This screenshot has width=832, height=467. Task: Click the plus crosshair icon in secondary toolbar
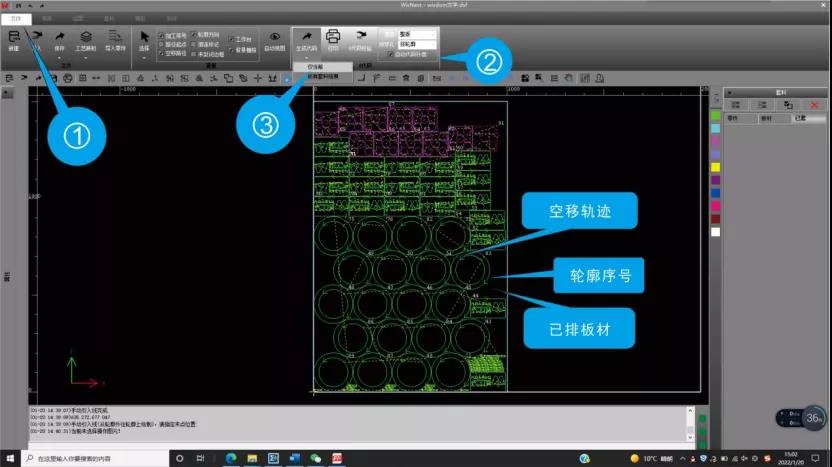click(257, 78)
